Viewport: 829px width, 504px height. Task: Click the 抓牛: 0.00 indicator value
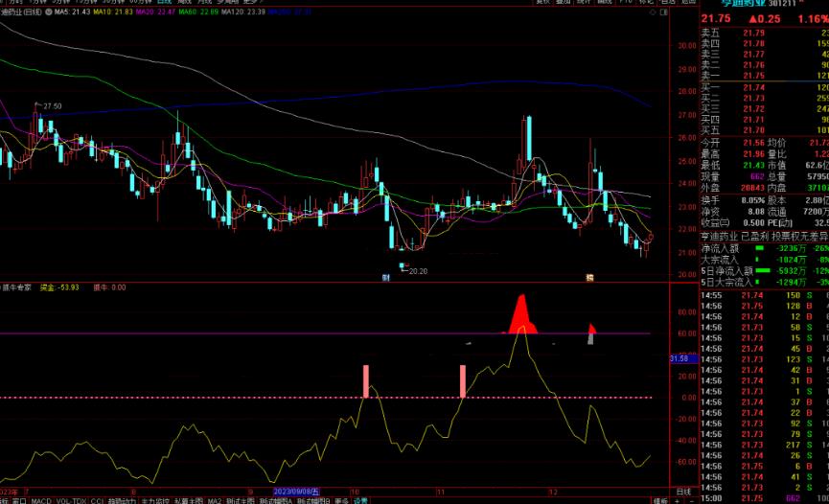point(109,287)
